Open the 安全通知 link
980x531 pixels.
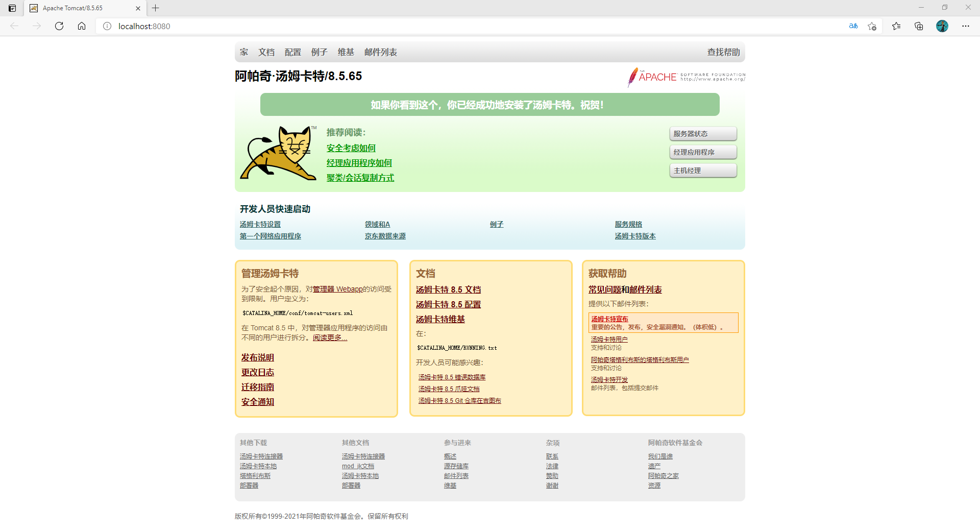point(258,402)
